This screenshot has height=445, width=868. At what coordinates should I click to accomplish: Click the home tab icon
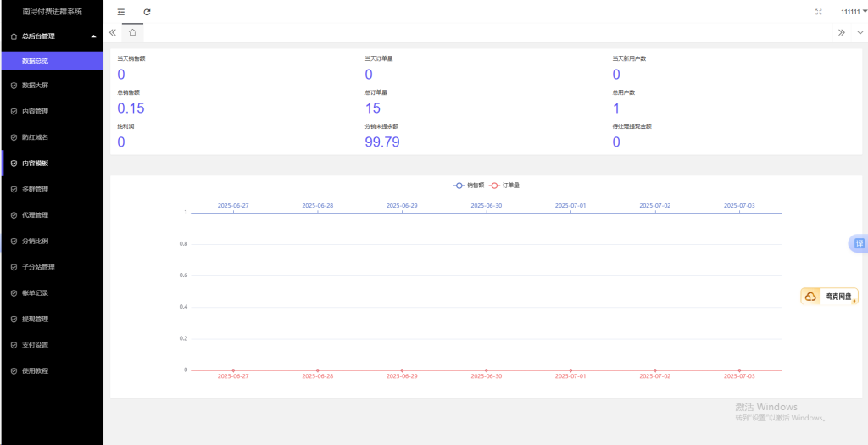(x=132, y=32)
